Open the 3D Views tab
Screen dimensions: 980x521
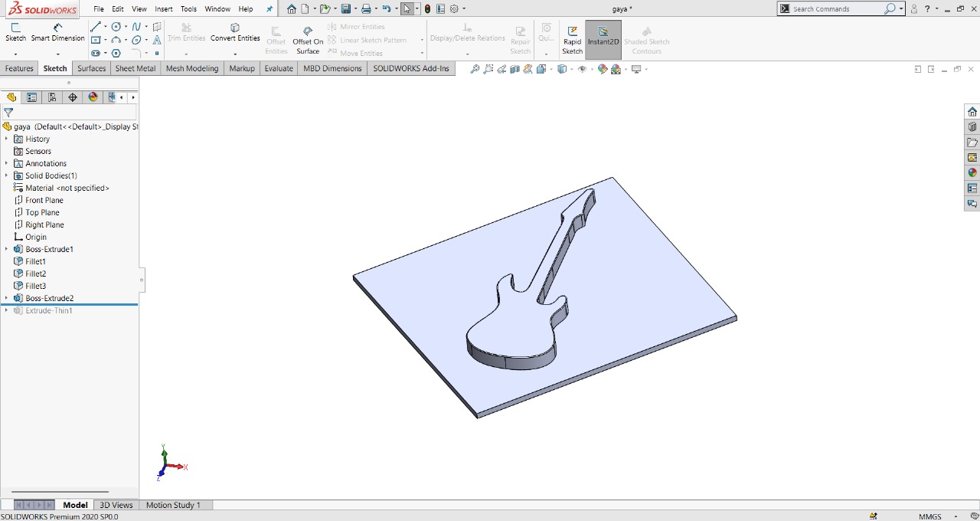116,505
